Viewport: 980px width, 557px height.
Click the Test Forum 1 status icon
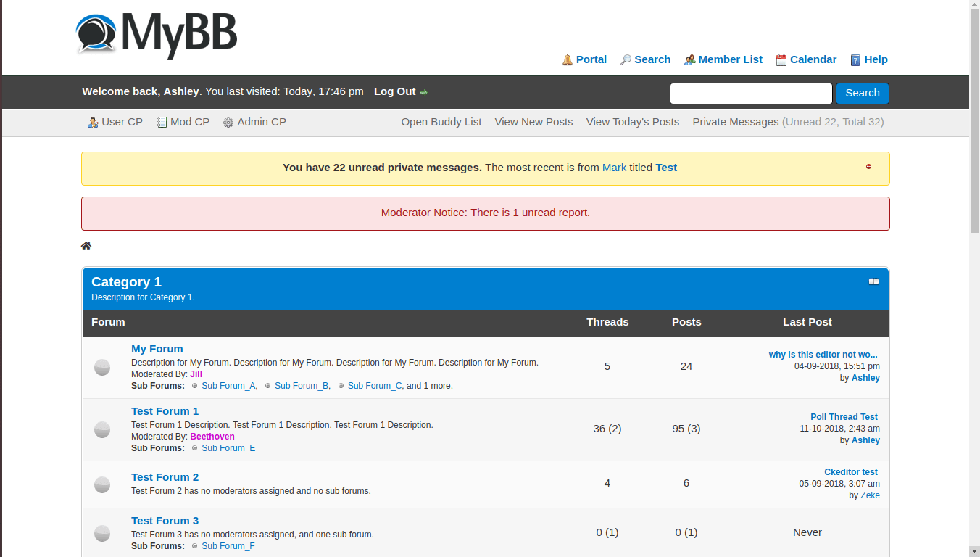pos(102,429)
